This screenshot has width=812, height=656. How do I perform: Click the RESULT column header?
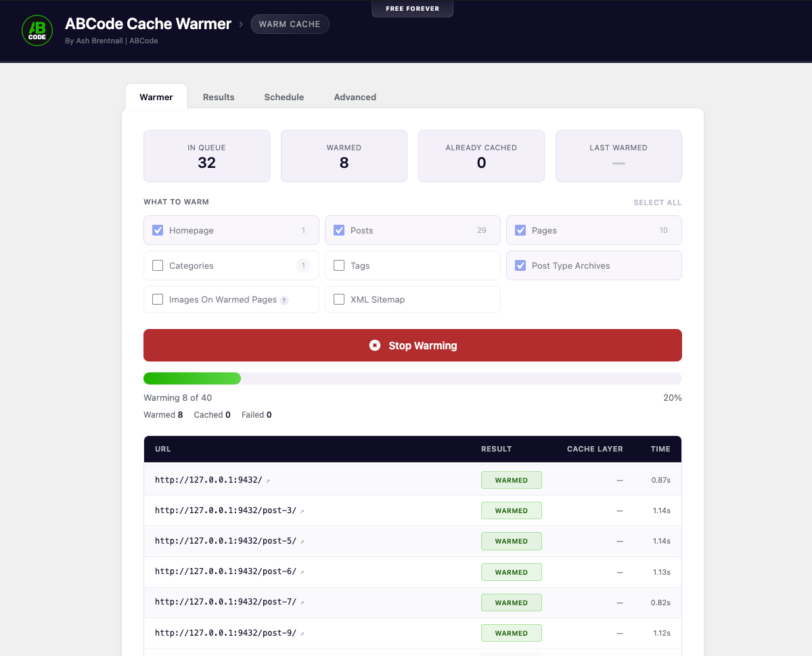click(x=497, y=449)
